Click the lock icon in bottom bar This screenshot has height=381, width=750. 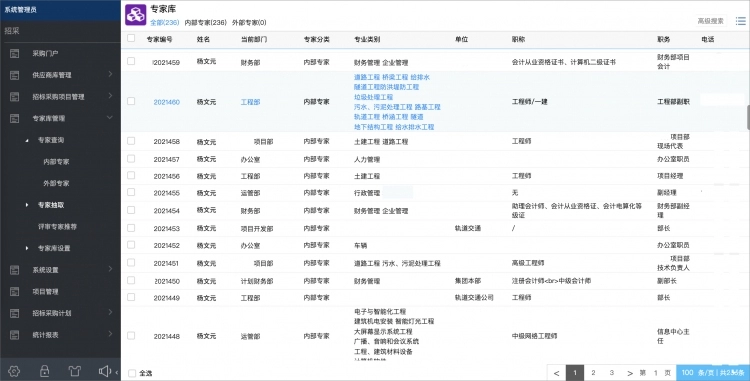[x=44, y=371]
